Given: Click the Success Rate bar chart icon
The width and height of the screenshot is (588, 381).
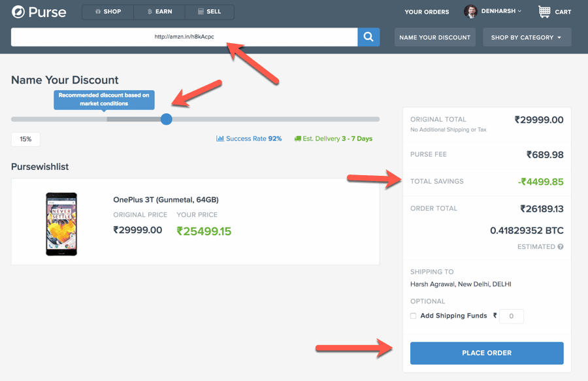Looking at the screenshot, I should pyautogui.click(x=220, y=139).
